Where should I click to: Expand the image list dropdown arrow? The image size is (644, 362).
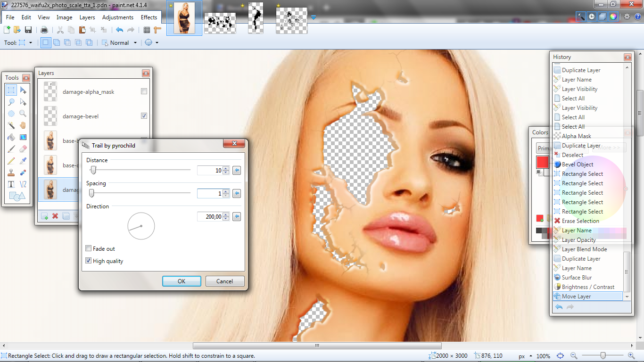pos(314,17)
